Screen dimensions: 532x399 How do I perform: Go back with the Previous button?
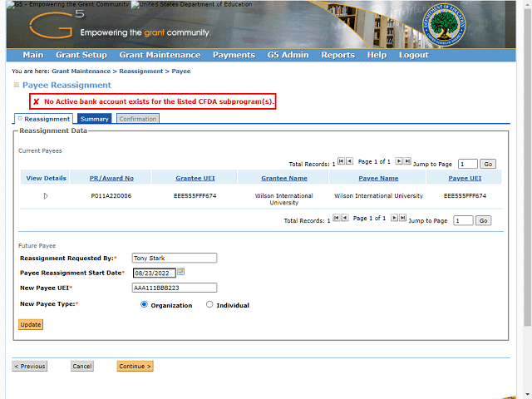[x=30, y=366]
